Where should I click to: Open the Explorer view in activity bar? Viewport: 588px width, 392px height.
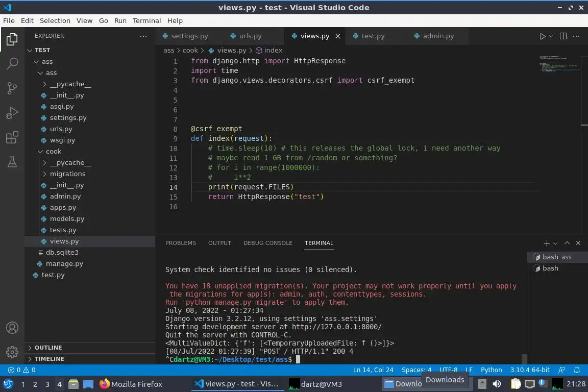(12, 39)
